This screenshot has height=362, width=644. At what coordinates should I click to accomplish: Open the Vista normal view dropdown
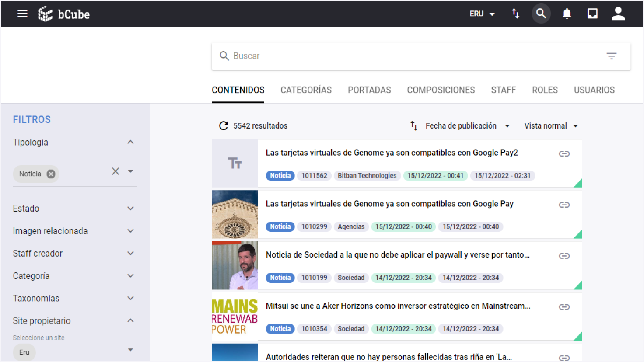click(x=551, y=126)
